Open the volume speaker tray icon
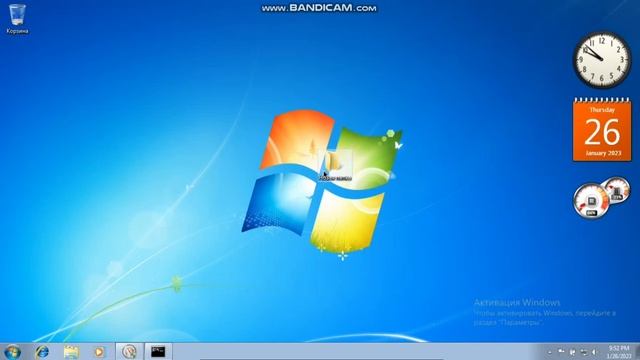 [x=594, y=352]
